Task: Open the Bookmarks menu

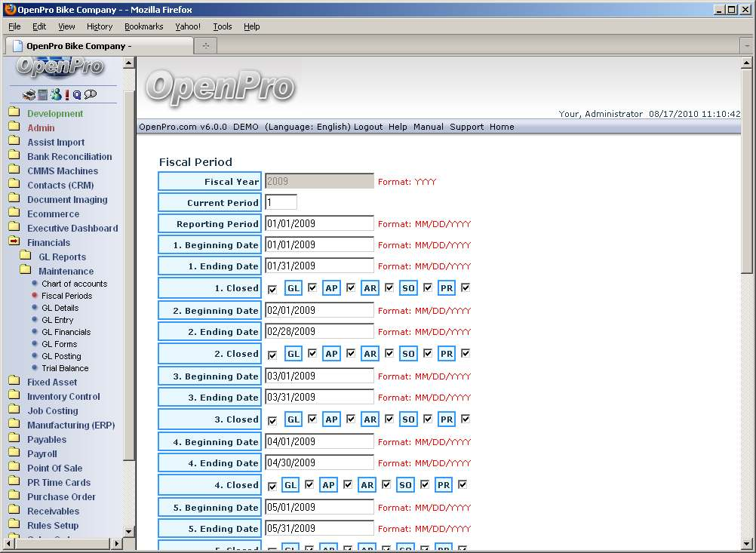Action: click(x=143, y=26)
